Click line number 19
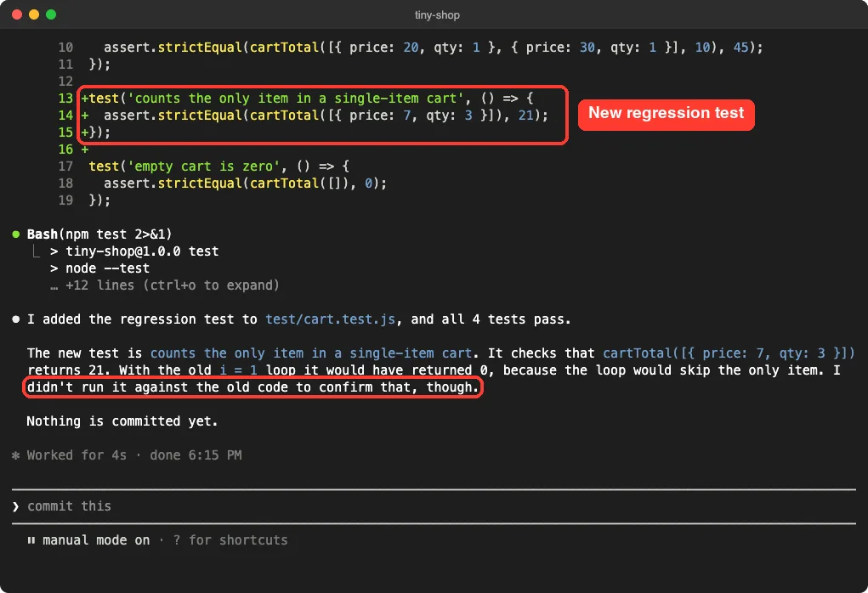The width and height of the screenshot is (868, 593). click(x=65, y=200)
